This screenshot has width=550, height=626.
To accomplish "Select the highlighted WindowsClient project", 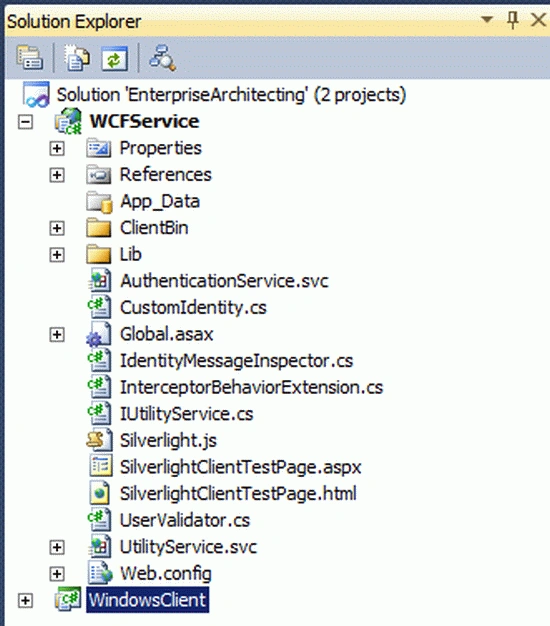I will pyautogui.click(x=147, y=600).
